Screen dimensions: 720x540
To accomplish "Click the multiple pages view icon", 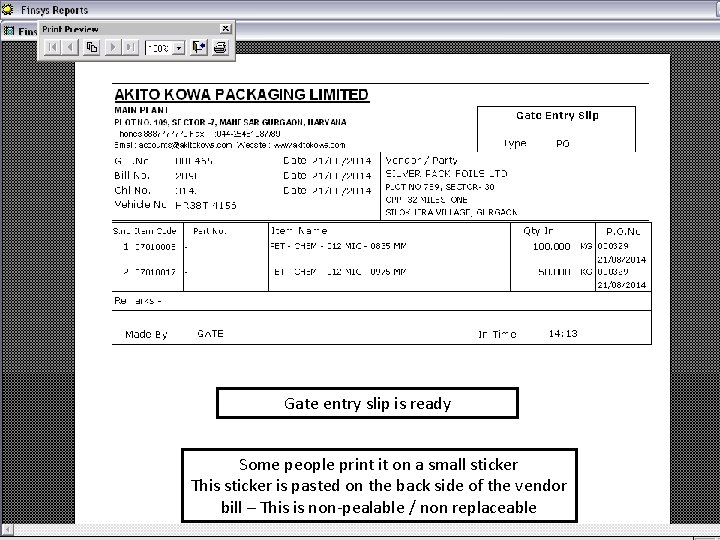I will pyautogui.click(x=92, y=47).
